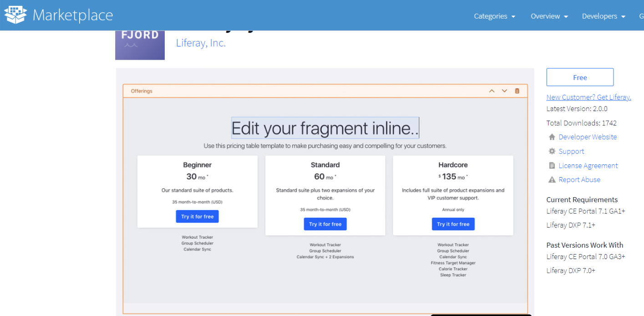Click the up chevron in Offerings header
The width and height of the screenshot is (644, 316).
click(492, 91)
